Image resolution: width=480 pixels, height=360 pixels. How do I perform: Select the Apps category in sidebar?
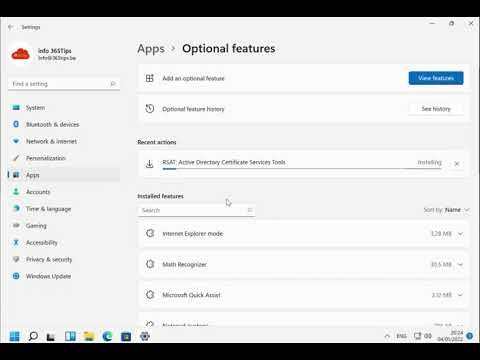click(x=64, y=175)
